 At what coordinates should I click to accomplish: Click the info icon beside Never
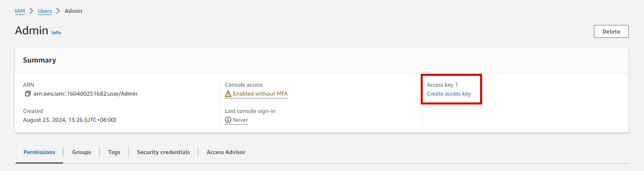coord(228,120)
